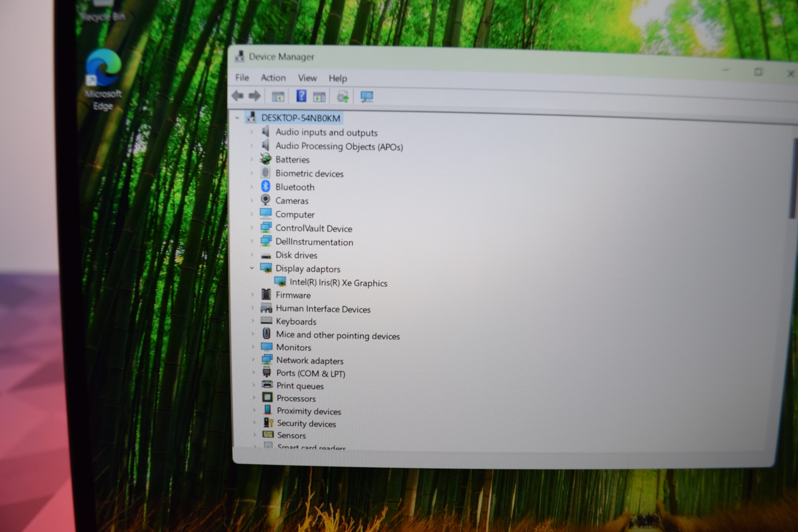The height and width of the screenshot is (532, 798).
Task: Select the Print queues label
Action: (300, 386)
